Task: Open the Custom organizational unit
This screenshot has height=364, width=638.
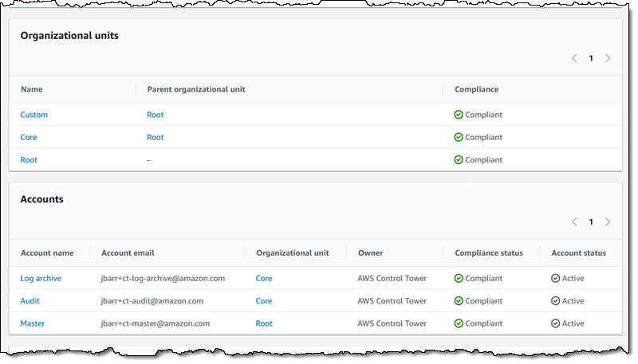Action: click(x=34, y=115)
